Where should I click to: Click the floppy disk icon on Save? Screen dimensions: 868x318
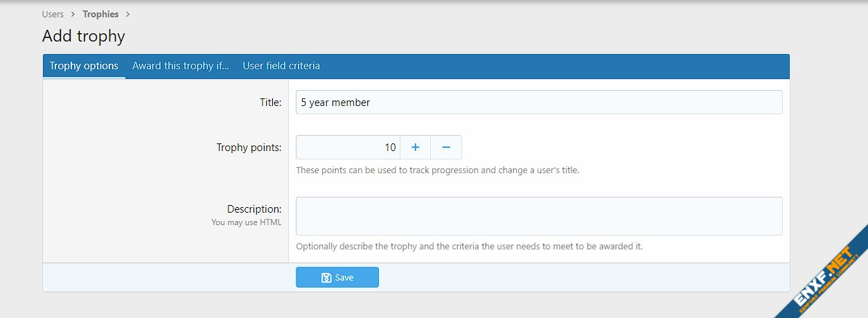click(326, 277)
